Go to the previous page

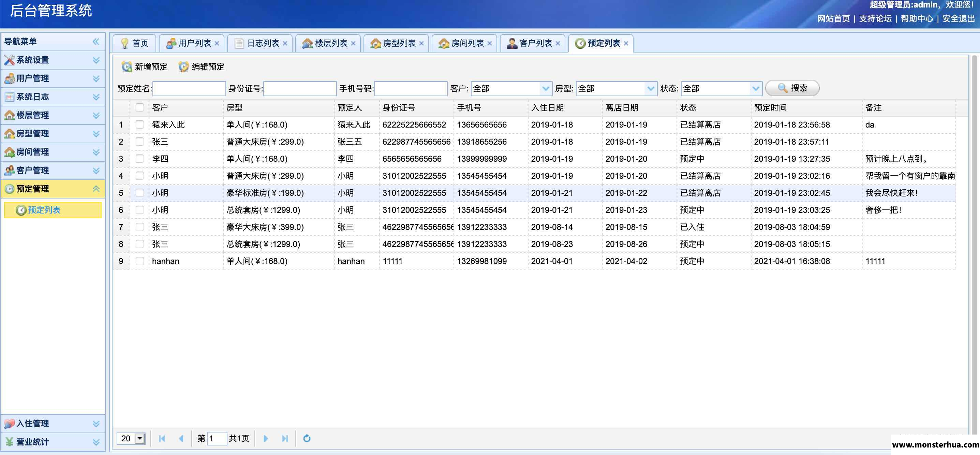[x=181, y=438]
